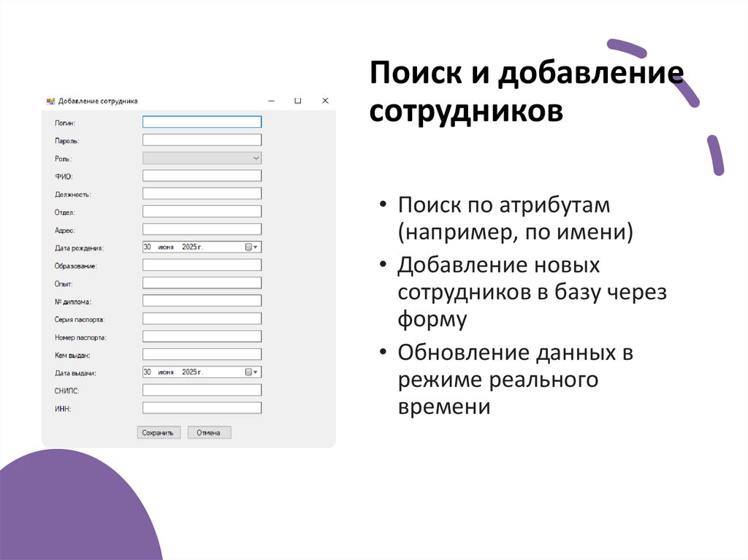Click the Отмена button
Image resolution: width=748 pixels, height=560 pixels.
209,433
